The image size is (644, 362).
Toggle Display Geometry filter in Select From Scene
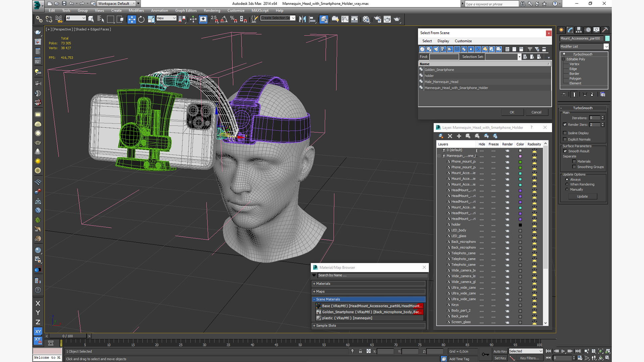coord(422,49)
